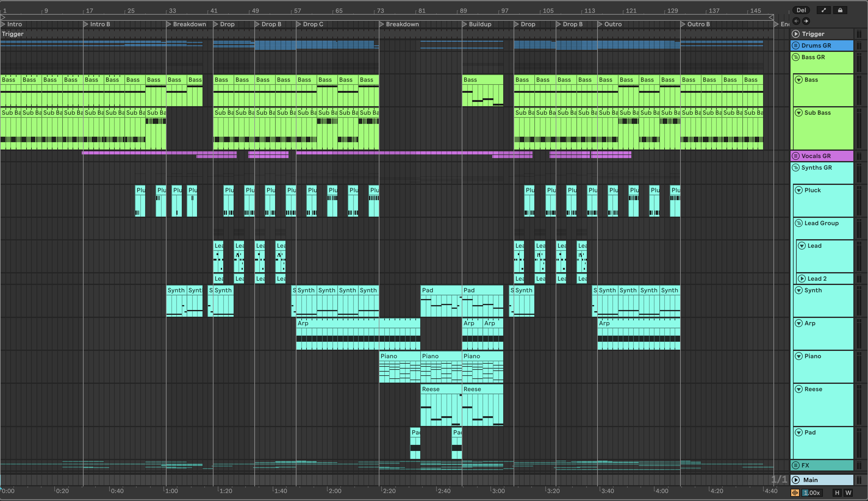Click the Del locator button

801,10
